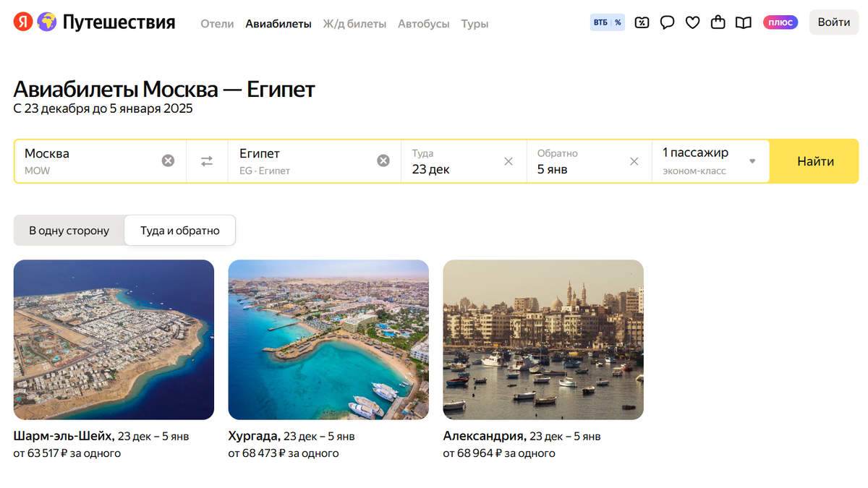Open orders via the bag icon

[x=718, y=22]
